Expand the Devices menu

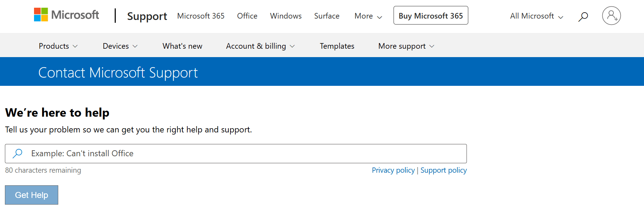tap(120, 46)
